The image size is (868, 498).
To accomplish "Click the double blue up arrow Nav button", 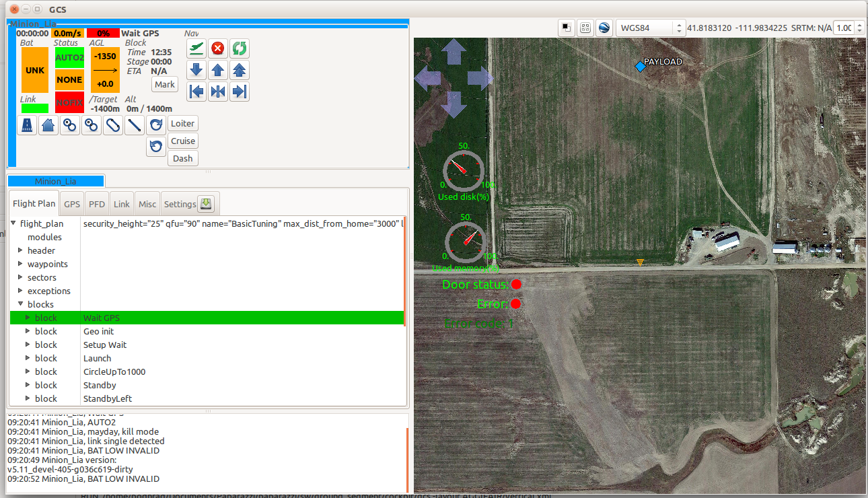I will coord(239,70).
